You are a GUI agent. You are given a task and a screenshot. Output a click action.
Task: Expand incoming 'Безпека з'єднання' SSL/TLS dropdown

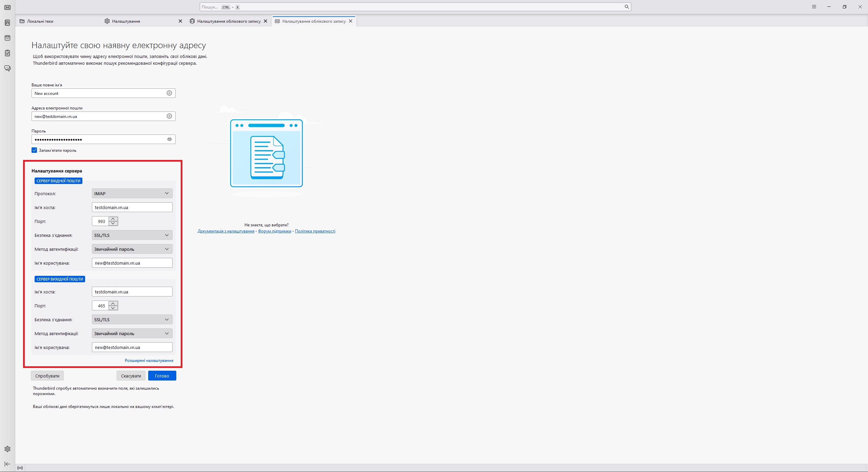click(132, 235)
